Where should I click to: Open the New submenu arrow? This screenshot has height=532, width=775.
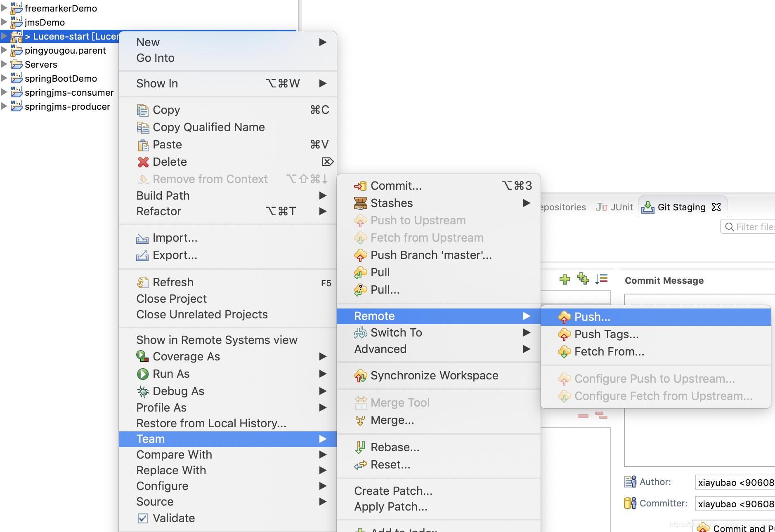tap(323, 42)
